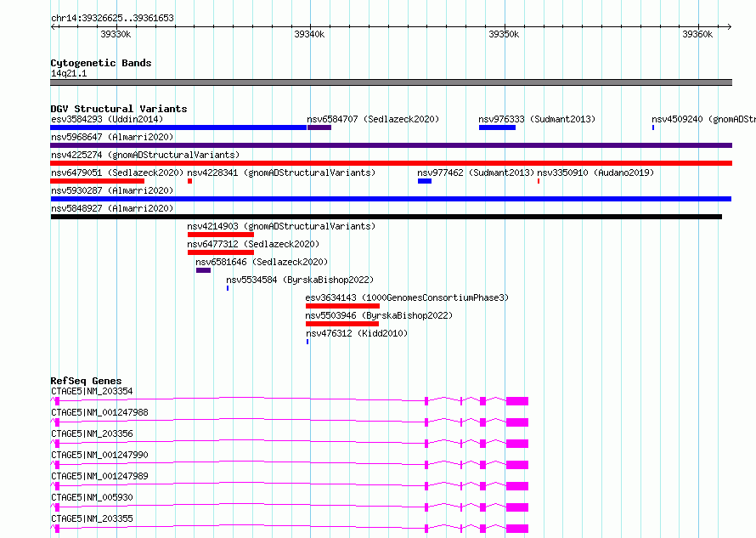Screen dimensions: 756x538
Task: Click the 39340k ruler label
Action: [x=309, y=34]
